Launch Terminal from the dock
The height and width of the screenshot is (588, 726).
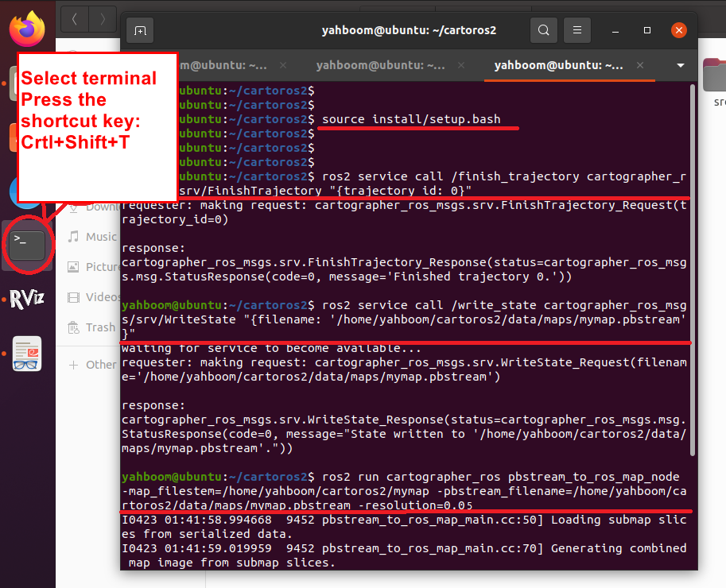click(x=27, y=246)
